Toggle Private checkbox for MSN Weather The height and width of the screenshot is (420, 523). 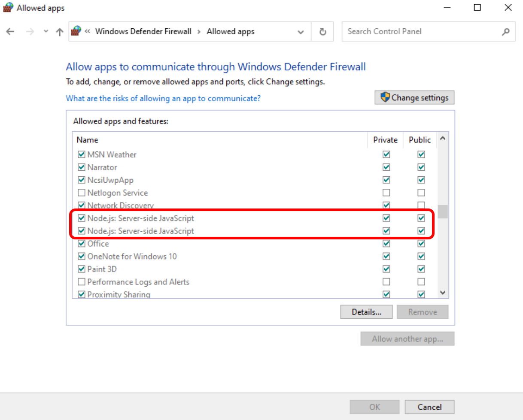point(386,154)
